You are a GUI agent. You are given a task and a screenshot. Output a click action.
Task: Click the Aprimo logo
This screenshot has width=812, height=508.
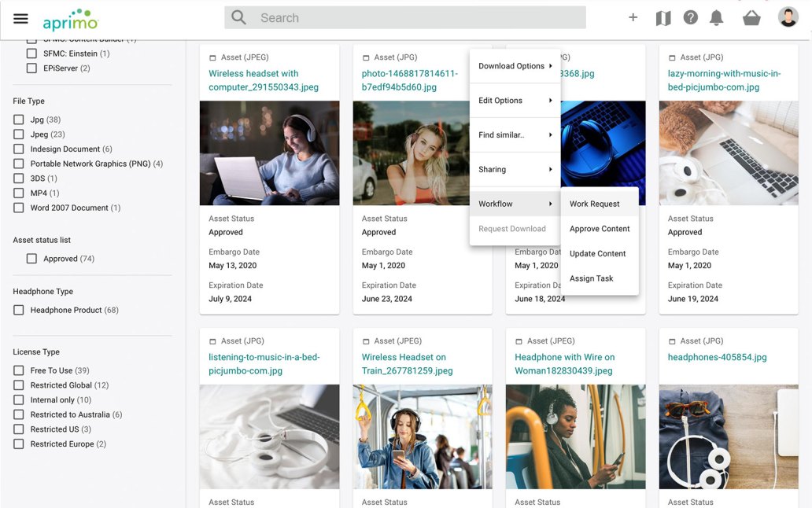(x=71, y=20)
